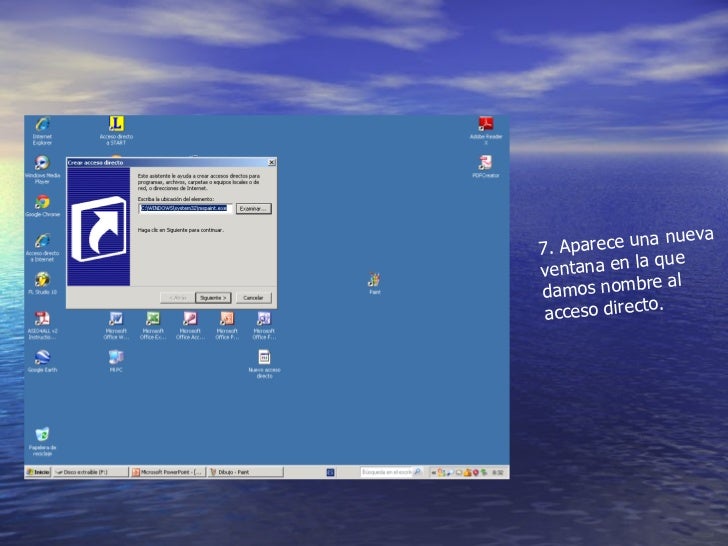This screenshot has height=546, width=728.
Task: Click the Papelera de reciclaje icon
Action: (41, 435)
